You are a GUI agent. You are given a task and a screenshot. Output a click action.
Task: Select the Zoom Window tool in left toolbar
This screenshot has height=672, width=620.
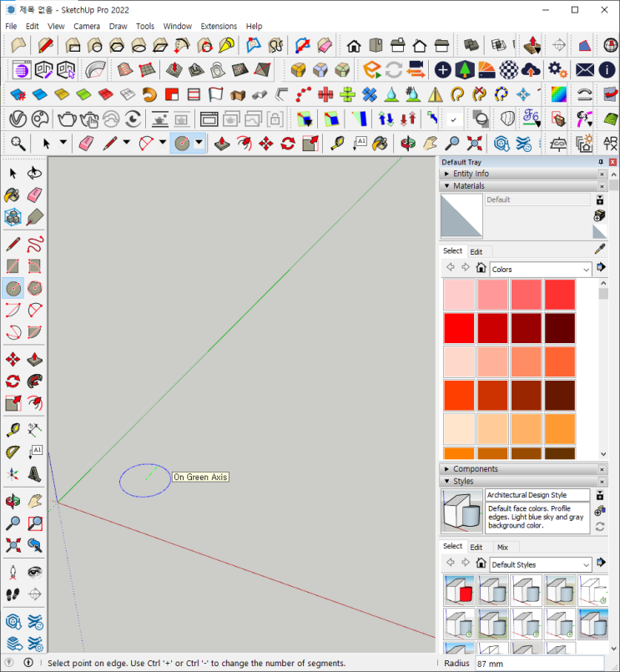click(x=35, y=523)
